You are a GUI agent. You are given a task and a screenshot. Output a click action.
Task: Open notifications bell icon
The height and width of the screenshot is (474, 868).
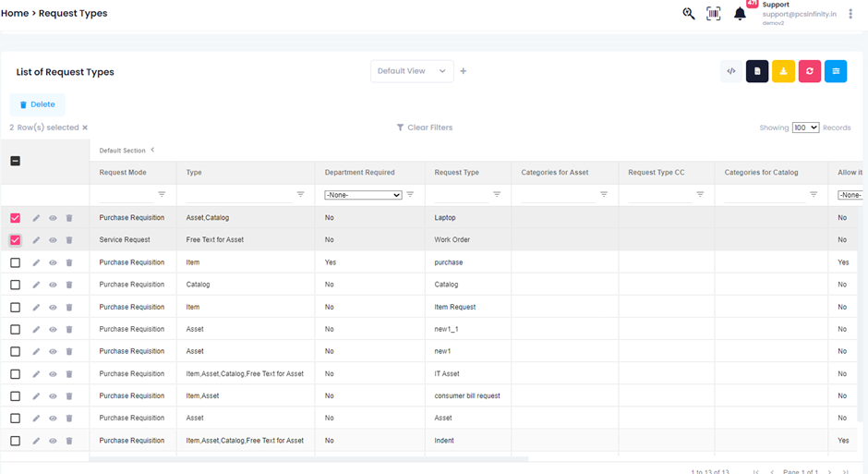click(x=740, y=13)
